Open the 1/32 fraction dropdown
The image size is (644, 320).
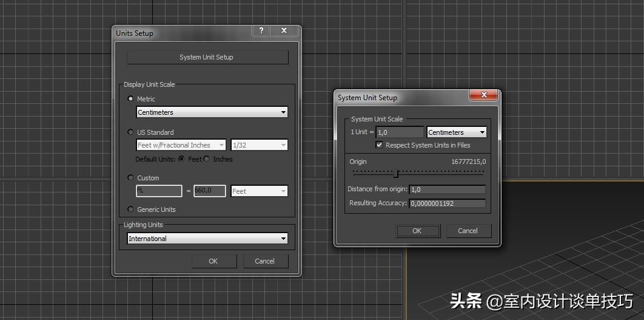259,145
